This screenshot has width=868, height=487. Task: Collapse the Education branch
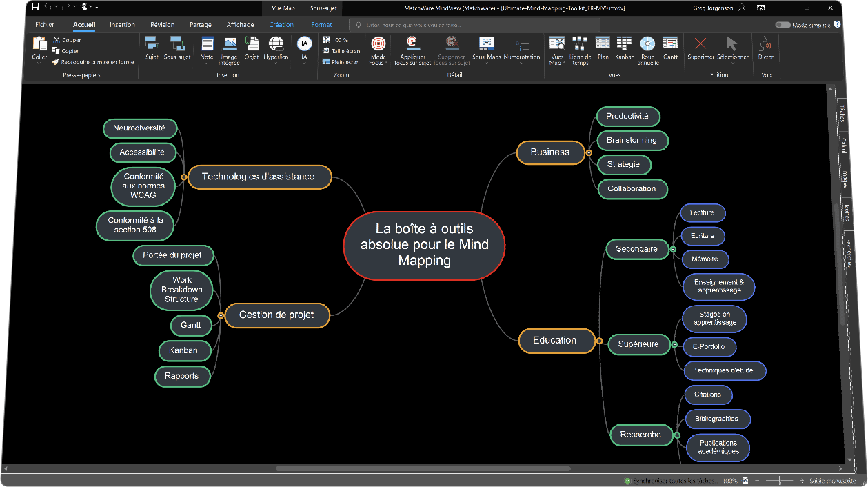(x=600, y=341)
